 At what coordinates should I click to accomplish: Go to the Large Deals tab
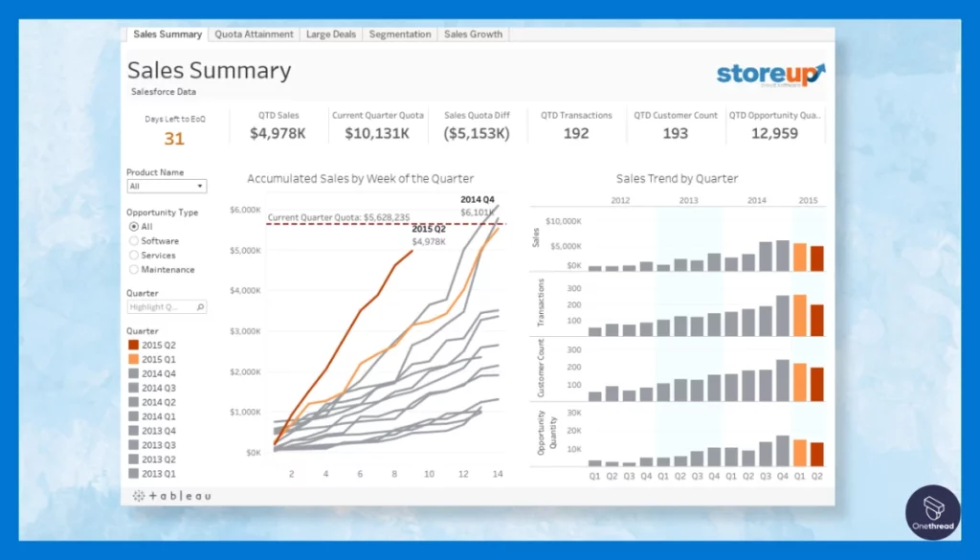pos(330,34)
